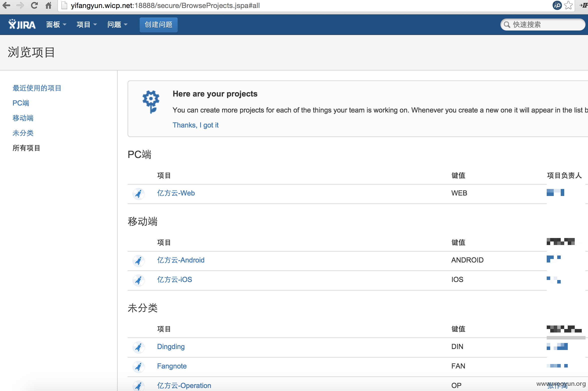588x391 pixels.
Task: Open the 亿方云-iOS project
Action: (174, 279)
